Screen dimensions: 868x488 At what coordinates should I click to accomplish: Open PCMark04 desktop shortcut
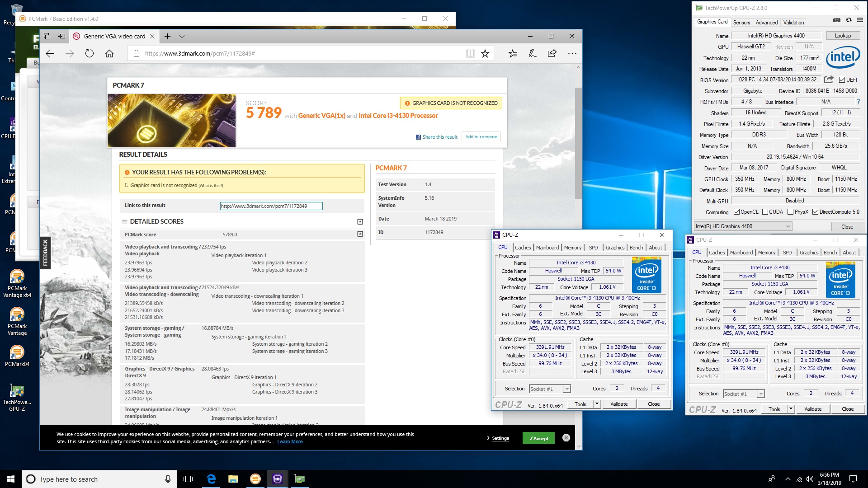(x=17, y=356)
